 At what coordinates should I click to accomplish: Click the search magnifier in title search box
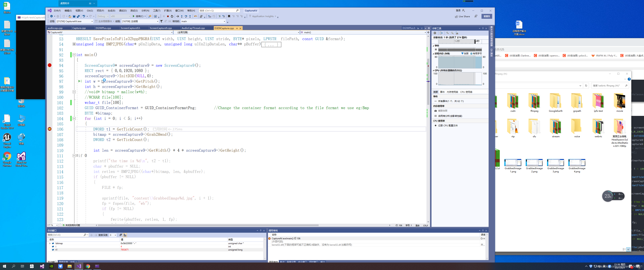(x=237, y=10)
